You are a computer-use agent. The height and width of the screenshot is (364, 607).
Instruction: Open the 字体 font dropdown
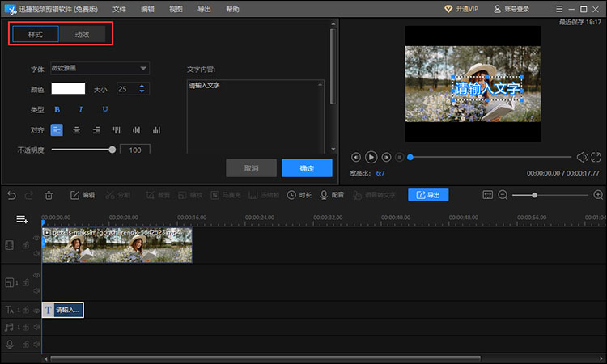[100, 69]
